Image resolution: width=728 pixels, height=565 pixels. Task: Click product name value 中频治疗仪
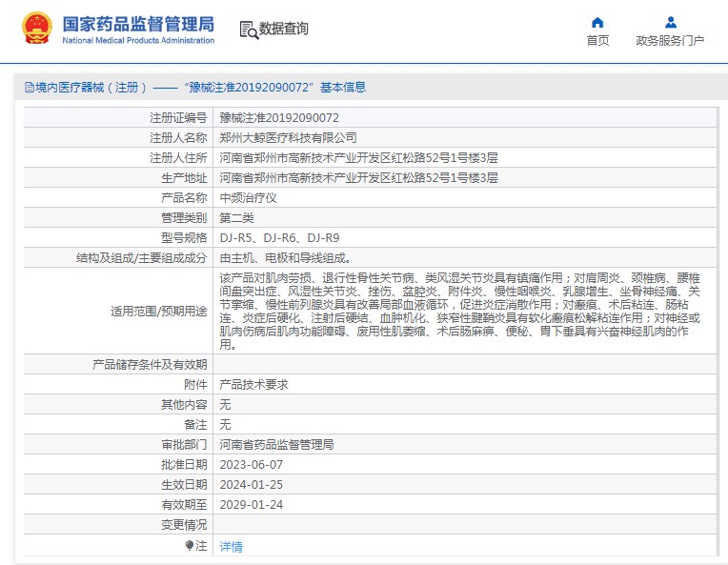pos(248,198)
